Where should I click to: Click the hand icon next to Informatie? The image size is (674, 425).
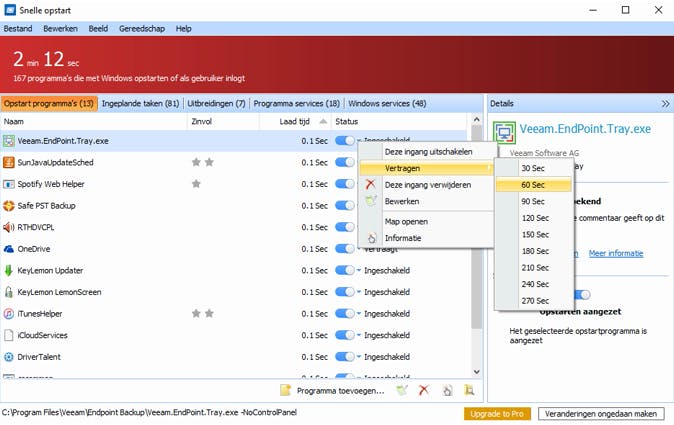pos(372,238)
